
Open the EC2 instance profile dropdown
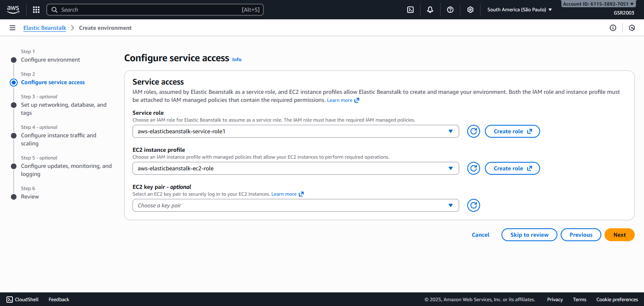296,168
